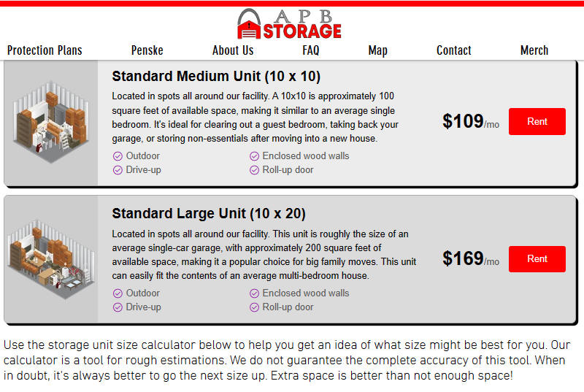Click Roll-up door checkmark in Large Unit
Screen dimensions: 584x392
(254, 307)
